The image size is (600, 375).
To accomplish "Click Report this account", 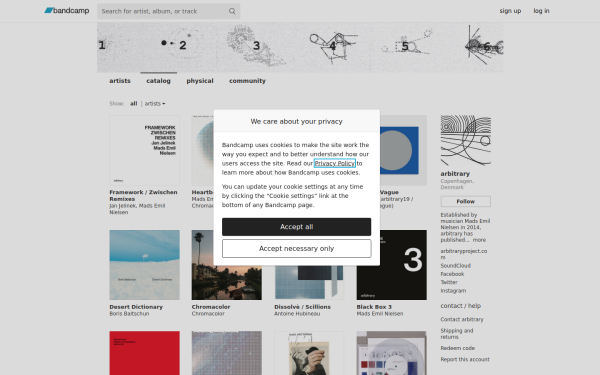I will coord(465,359).
